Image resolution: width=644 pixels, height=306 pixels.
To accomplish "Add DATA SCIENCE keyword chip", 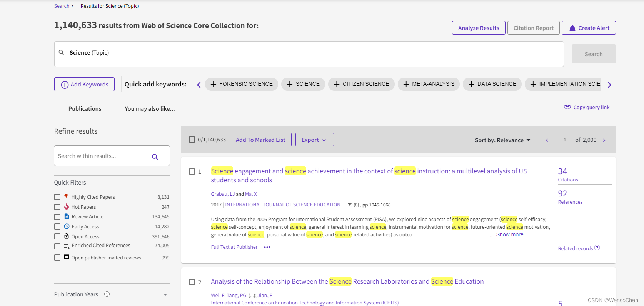I will tap(492, 84).
